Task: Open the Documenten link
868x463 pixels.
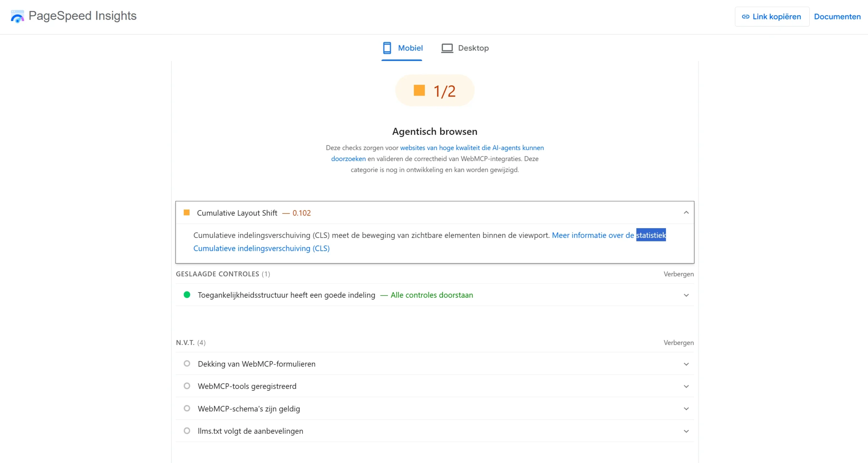Action: 837,17
